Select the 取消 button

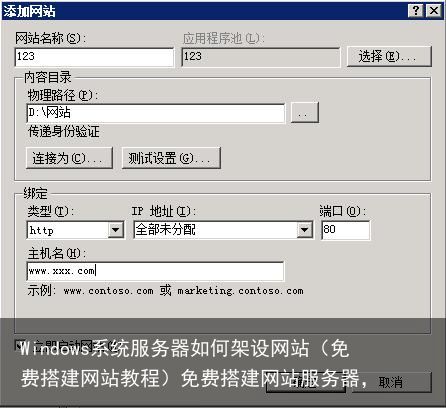click(x=392, y=382)
